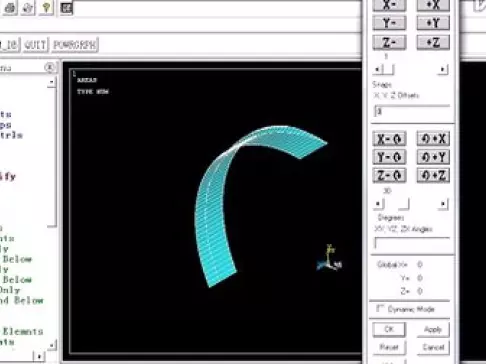Screen dimensions: 486x364
Task: Pan the view with +Z button
Action: [x=433, y=42]
